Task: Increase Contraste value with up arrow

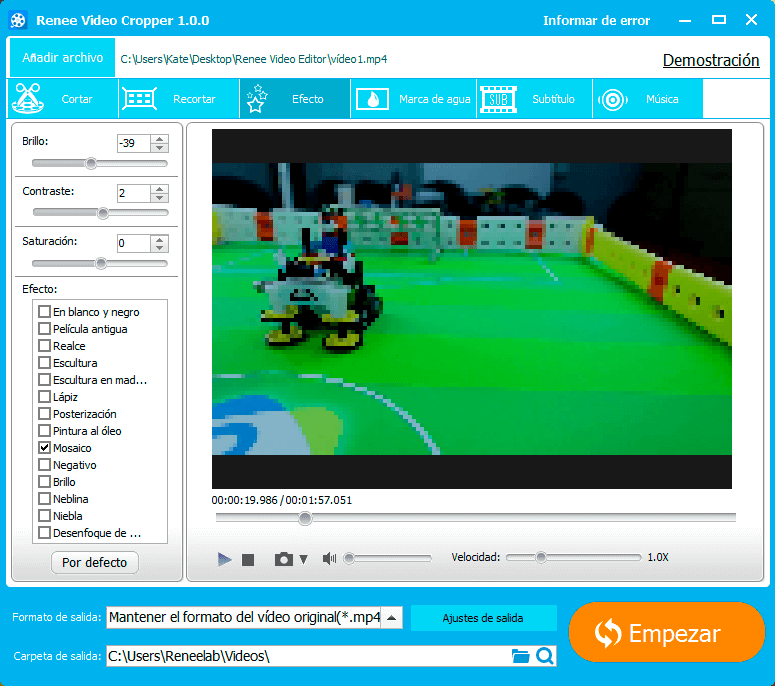Action: pyautogui.click(x=159, y=189)
